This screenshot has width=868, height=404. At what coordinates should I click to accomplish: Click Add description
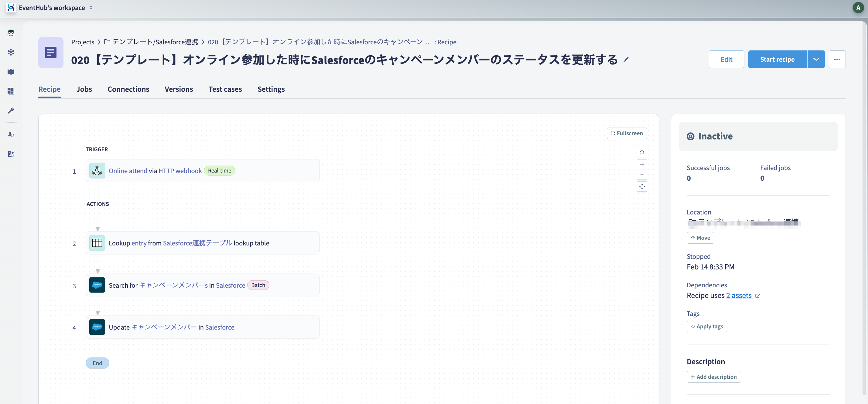pos(714,377)
